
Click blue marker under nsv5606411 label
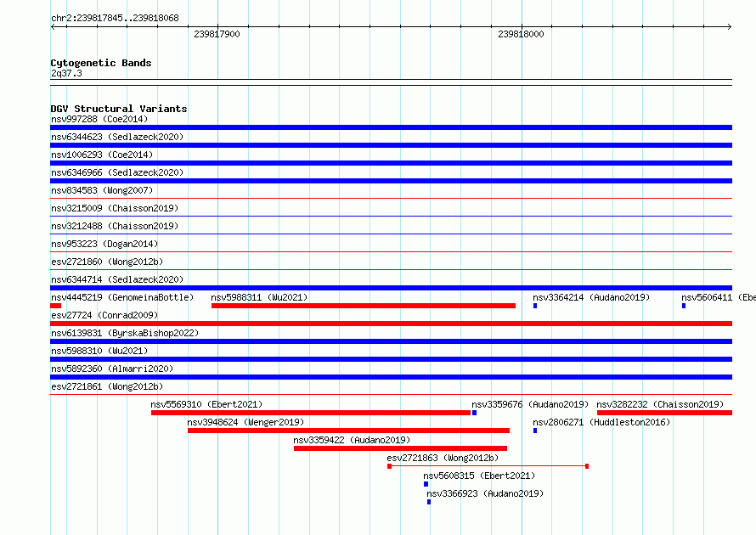684,306
